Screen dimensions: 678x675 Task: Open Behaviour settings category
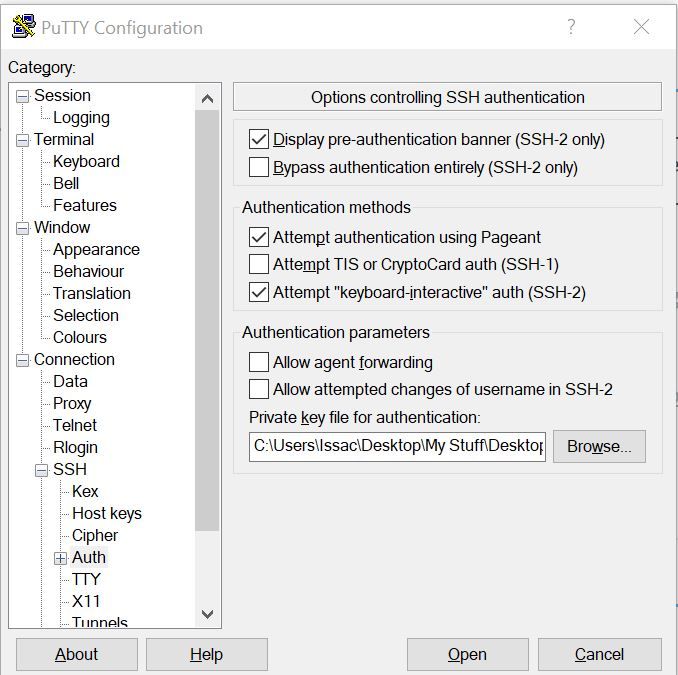coord(89,272)
